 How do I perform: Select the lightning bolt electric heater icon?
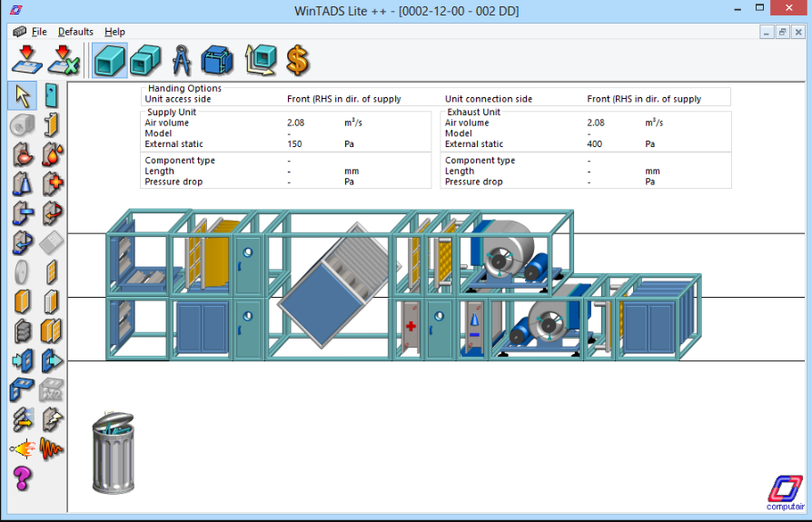pos(51,419)
